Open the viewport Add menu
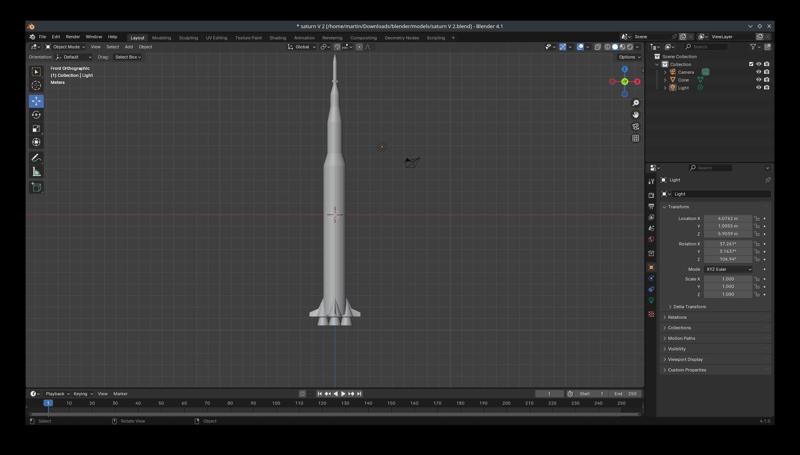Image resolution: width=800 pixels, height=455 pixels. point(129,47)
